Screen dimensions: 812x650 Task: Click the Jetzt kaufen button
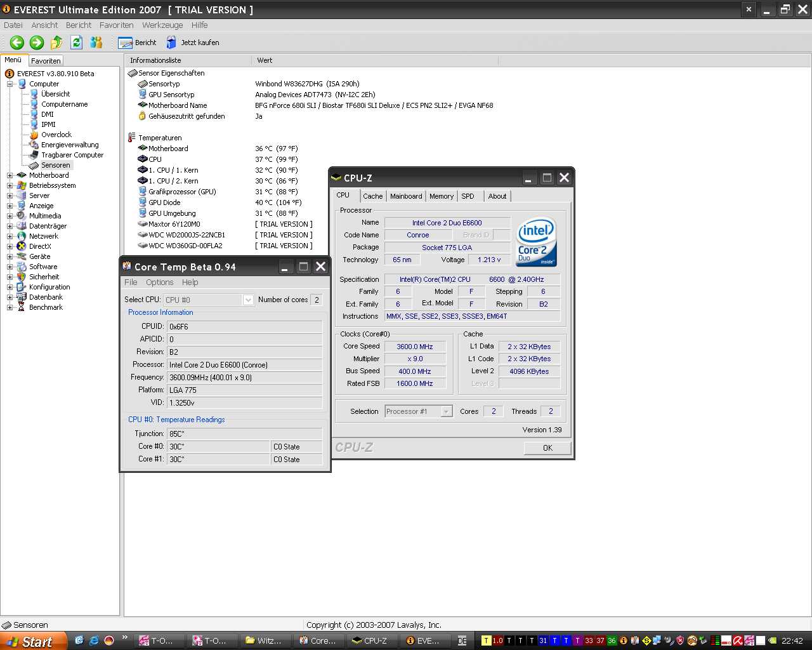193,43
